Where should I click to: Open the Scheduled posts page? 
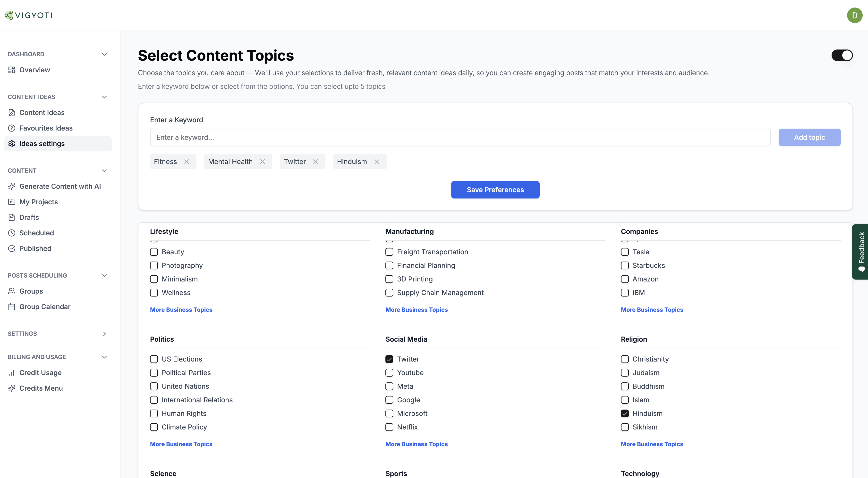pos(58,233)
